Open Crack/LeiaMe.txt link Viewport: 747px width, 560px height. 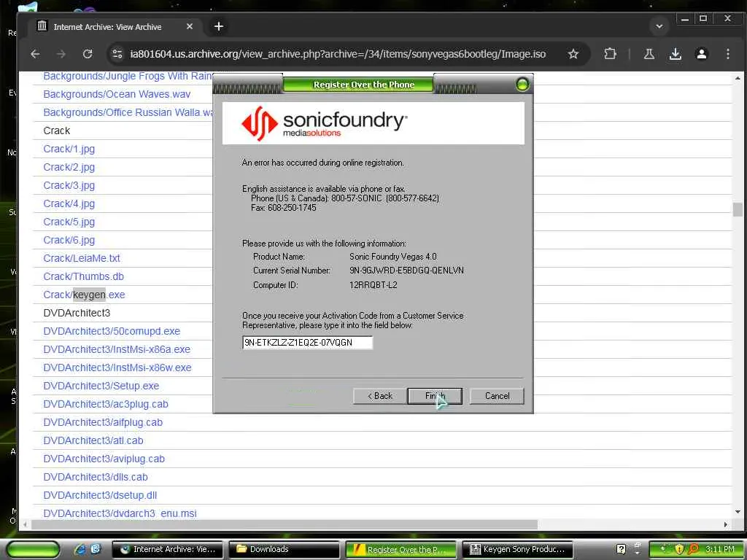(82, 258)
